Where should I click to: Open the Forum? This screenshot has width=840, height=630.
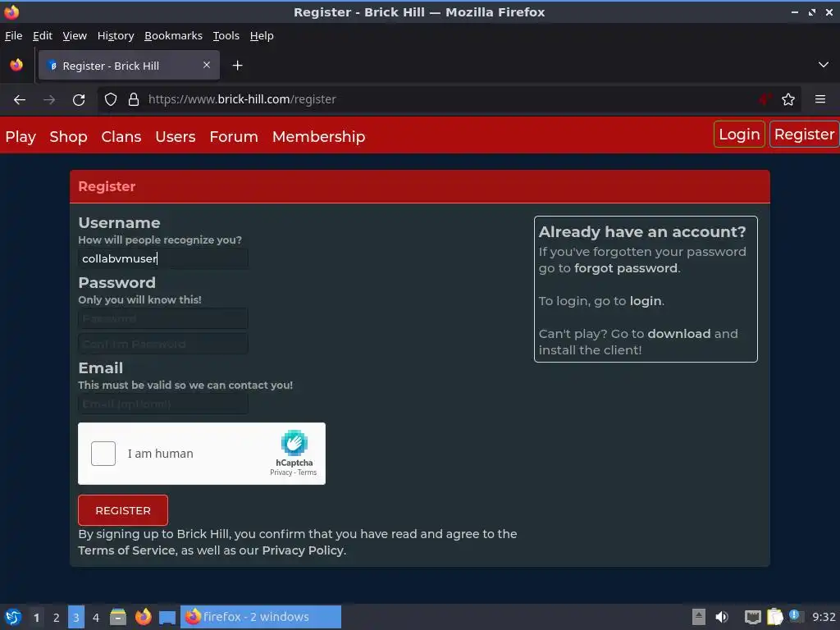234,137
